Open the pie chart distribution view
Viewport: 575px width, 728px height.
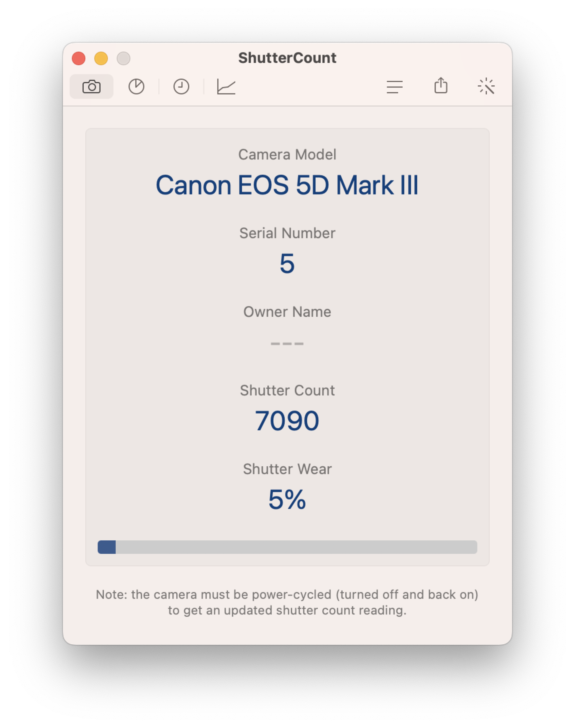[136, 87]
